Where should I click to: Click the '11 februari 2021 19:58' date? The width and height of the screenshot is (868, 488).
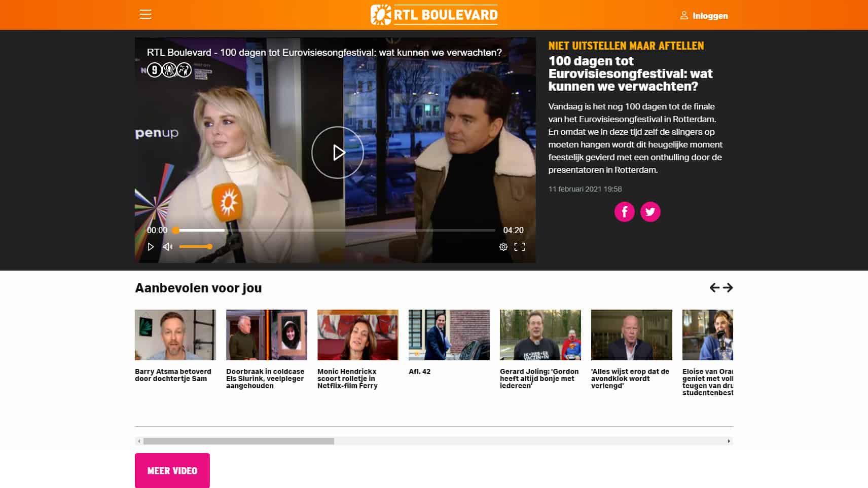[585, 189]
